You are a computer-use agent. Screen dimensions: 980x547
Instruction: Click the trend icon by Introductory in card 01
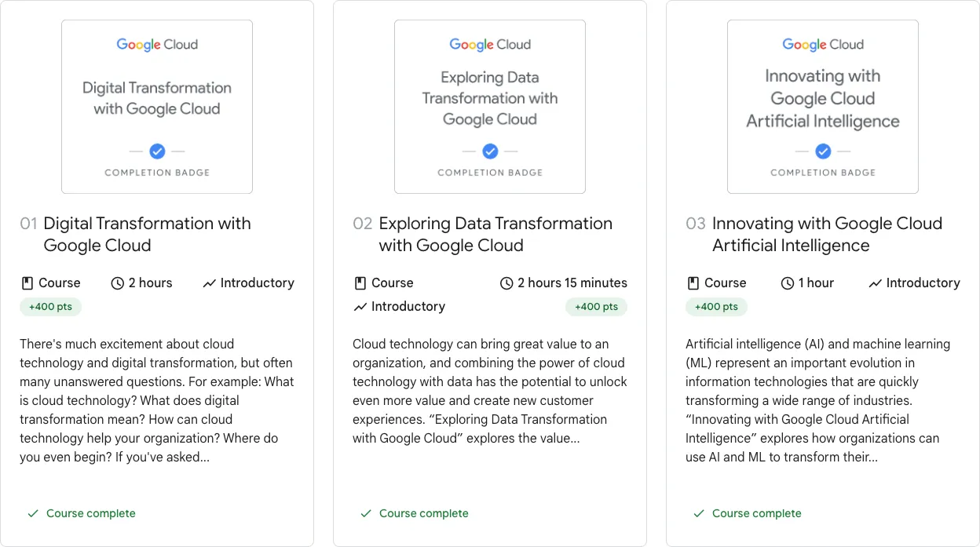tap(209, 283)
